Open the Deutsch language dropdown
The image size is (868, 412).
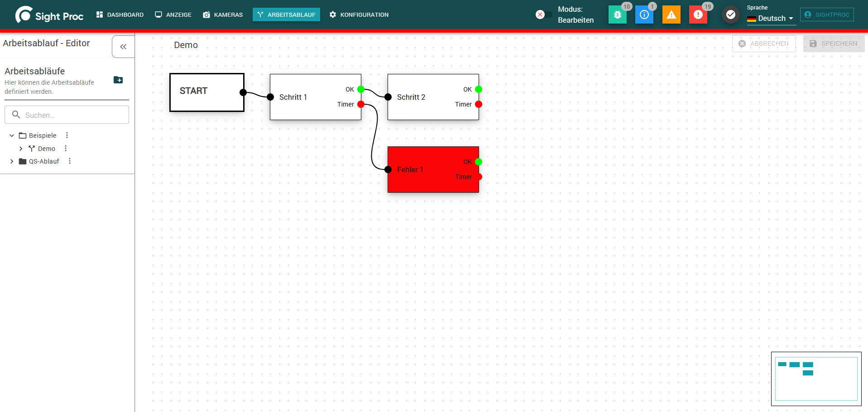(771, 19)
